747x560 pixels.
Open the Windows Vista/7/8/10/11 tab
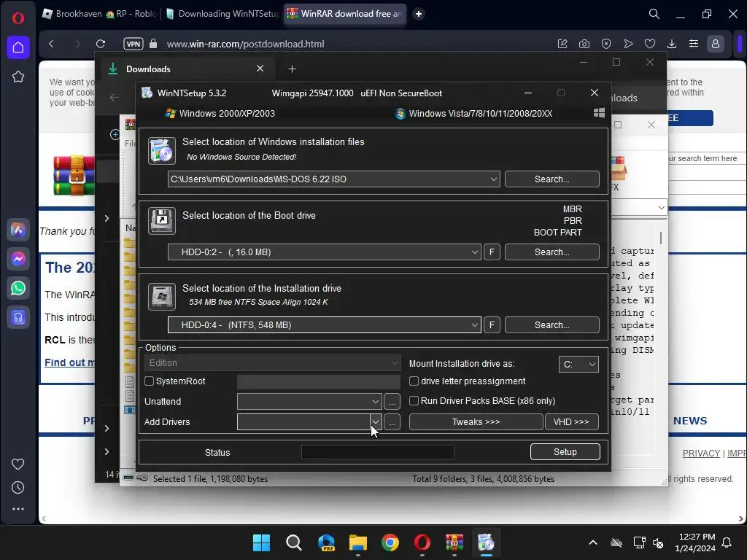click(x=474, y=113)
